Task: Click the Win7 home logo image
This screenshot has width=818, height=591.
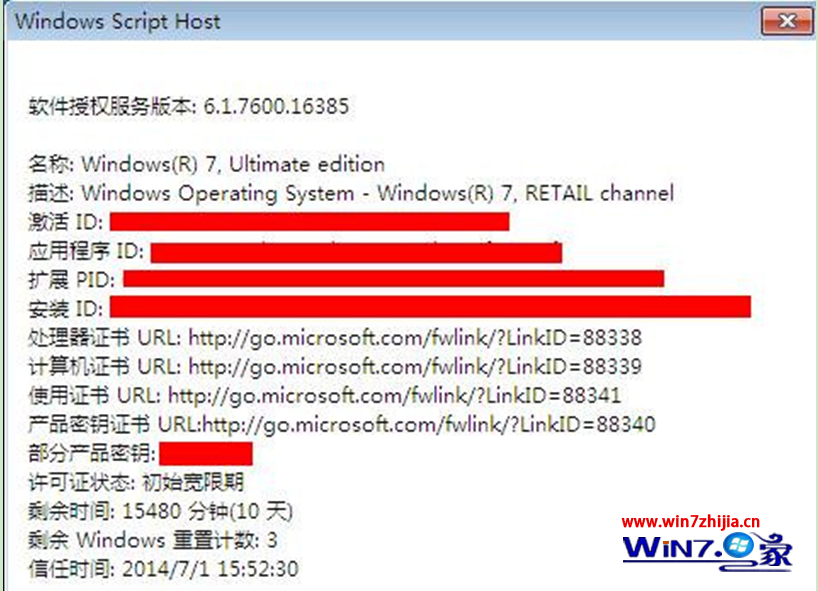Action: [707, 551]
